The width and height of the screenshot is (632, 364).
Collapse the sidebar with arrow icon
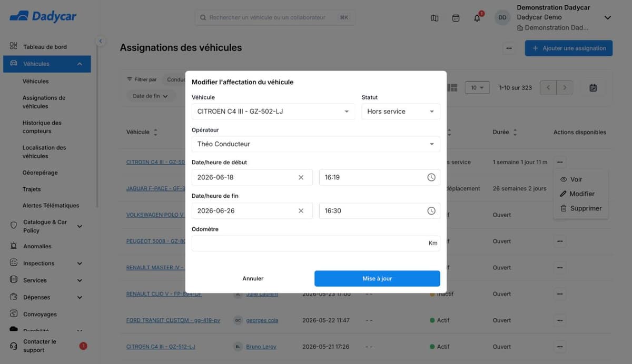coord(100,41)
